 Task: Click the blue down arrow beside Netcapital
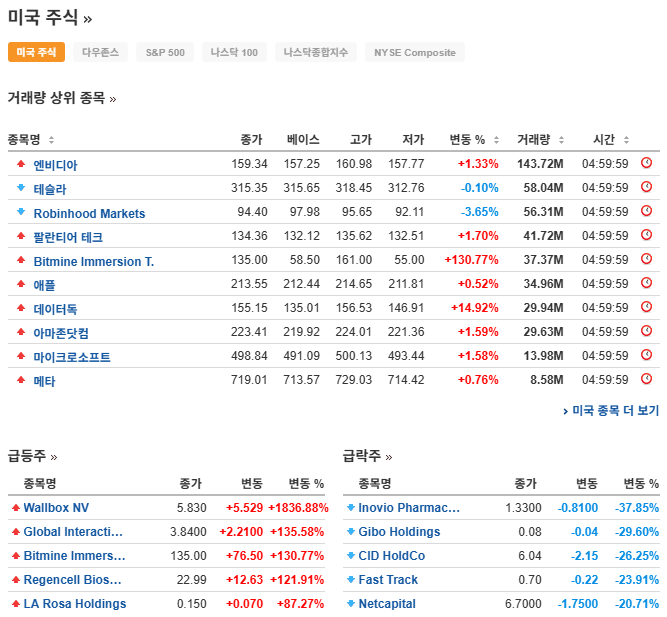coord(351,603)
